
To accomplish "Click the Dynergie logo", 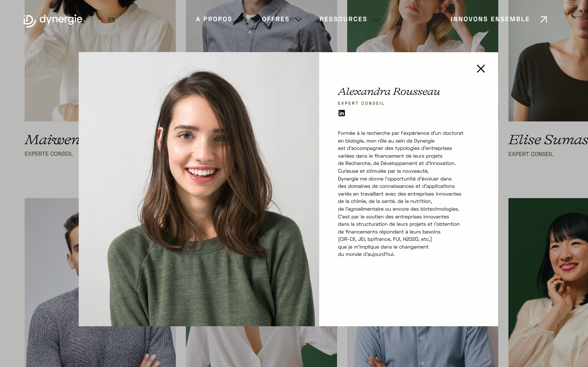I will pyautogui.click(x=53, y=20).
